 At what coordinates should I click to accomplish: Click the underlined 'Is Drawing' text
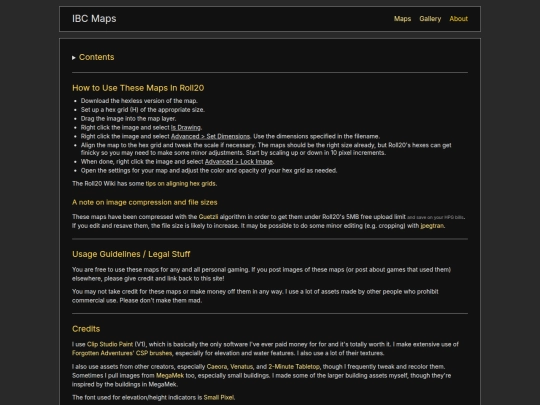point(186,128)
